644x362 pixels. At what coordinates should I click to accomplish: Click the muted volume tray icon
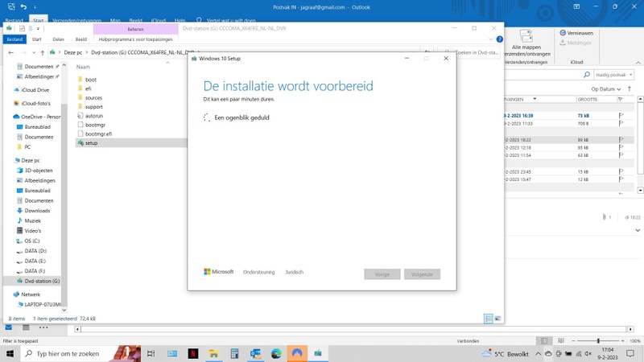588,353
